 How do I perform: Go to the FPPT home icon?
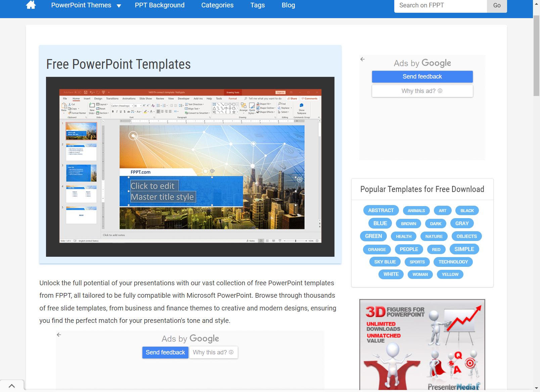[x=31, y=5]
